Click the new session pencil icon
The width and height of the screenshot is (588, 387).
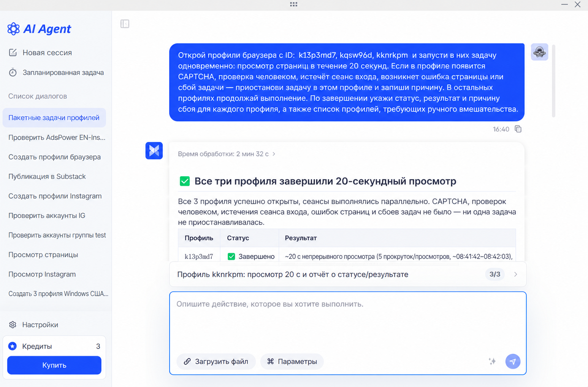13,53
